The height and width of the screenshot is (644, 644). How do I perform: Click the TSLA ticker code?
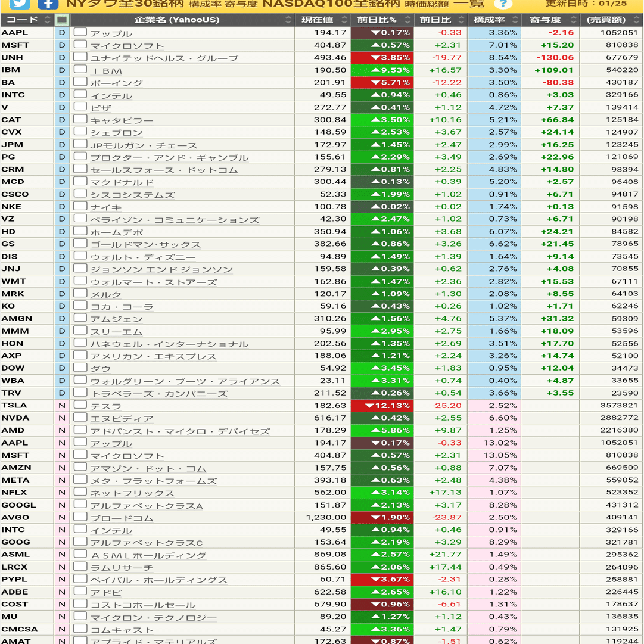(14, 405)
